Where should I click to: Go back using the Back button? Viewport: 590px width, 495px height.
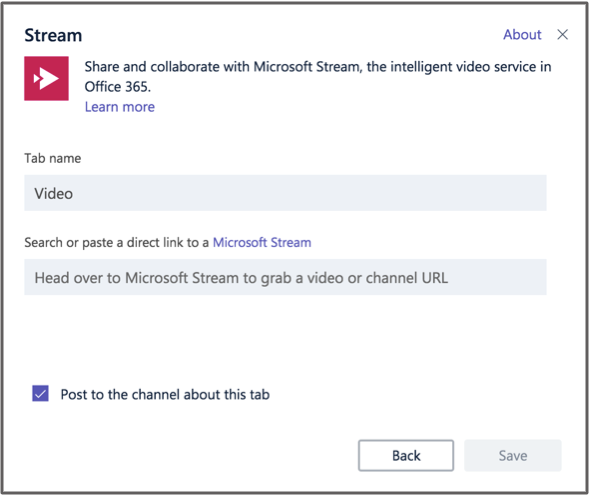coord(406,456)
